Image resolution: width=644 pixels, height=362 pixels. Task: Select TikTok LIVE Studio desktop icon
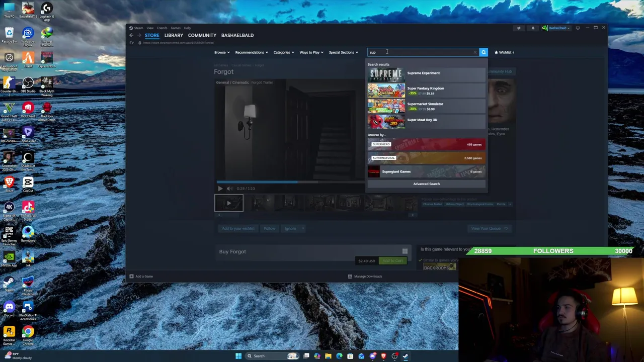[28, 209]
